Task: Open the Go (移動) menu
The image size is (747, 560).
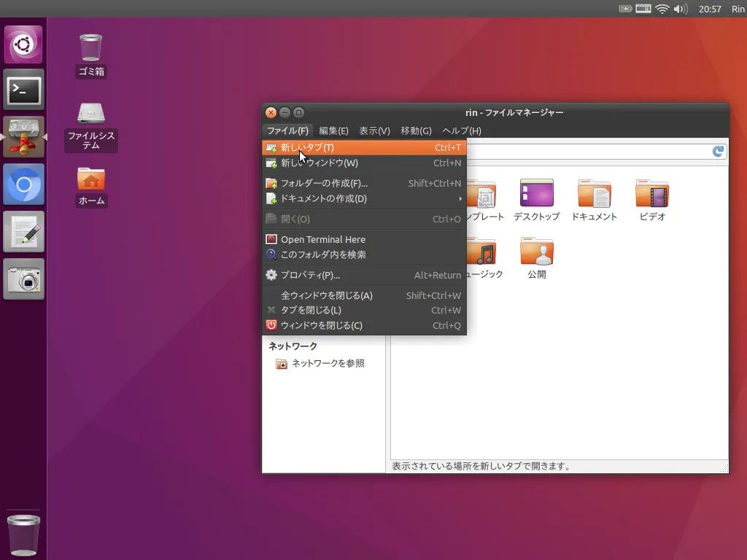Action: tap(416, 131)
